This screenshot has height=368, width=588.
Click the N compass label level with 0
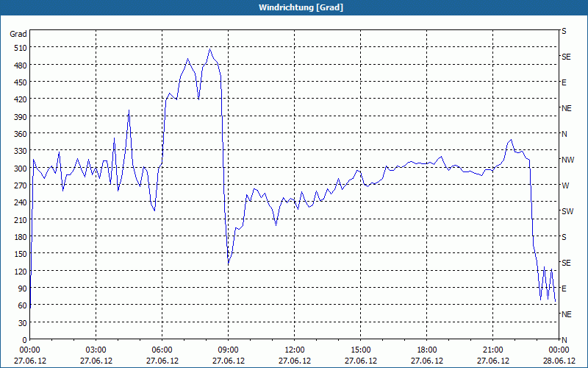point(564,340)
